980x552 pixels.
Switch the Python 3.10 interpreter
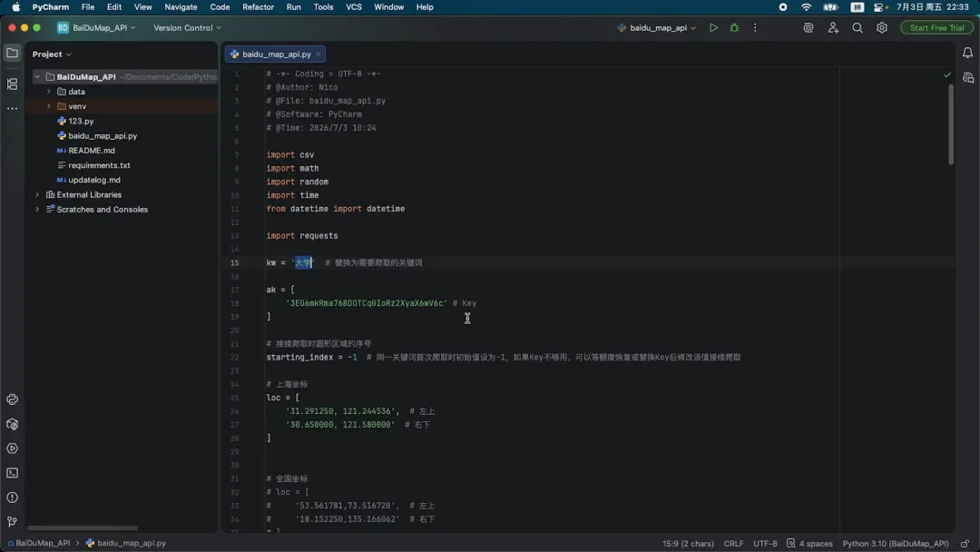895,543
